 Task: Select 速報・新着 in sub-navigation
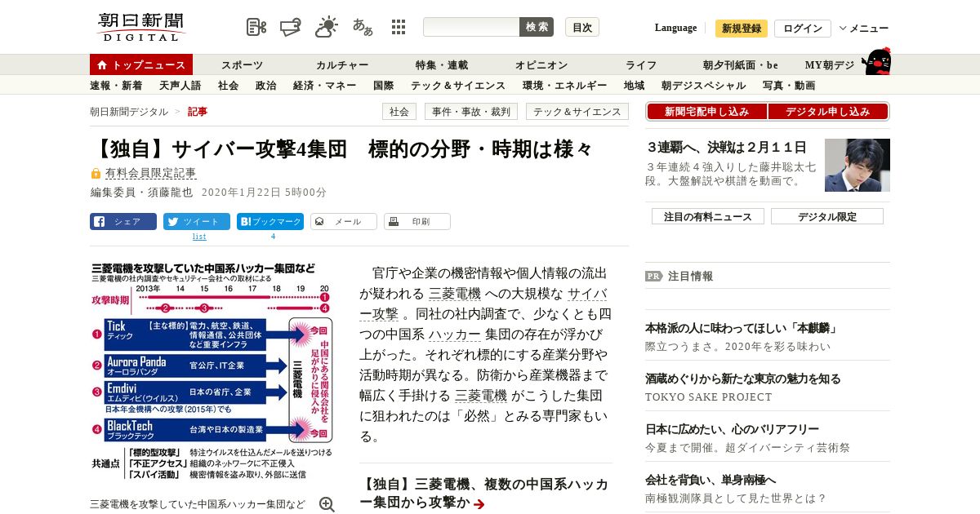tap(116, 85)
